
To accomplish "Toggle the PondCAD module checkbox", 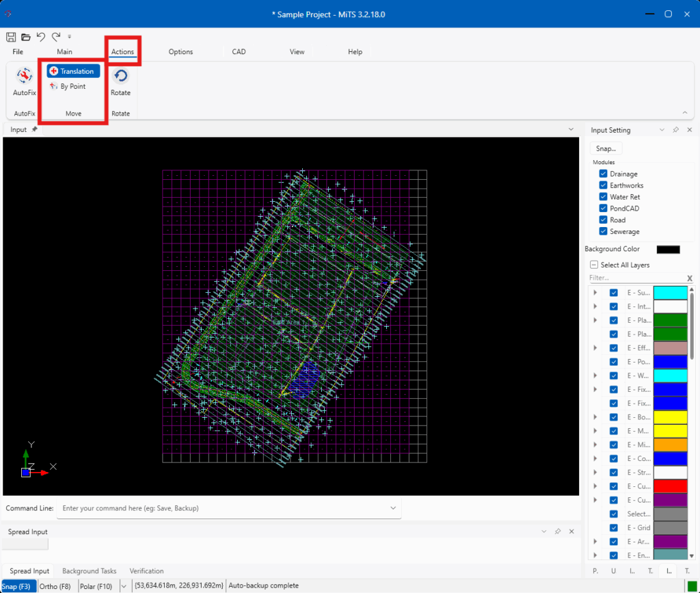I will [x=603, y=209].
